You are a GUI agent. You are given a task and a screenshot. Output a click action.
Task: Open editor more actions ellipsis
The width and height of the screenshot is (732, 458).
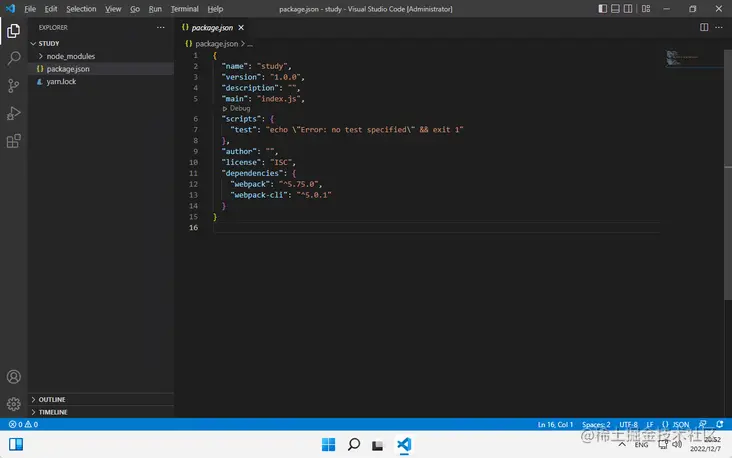(719, 28)
